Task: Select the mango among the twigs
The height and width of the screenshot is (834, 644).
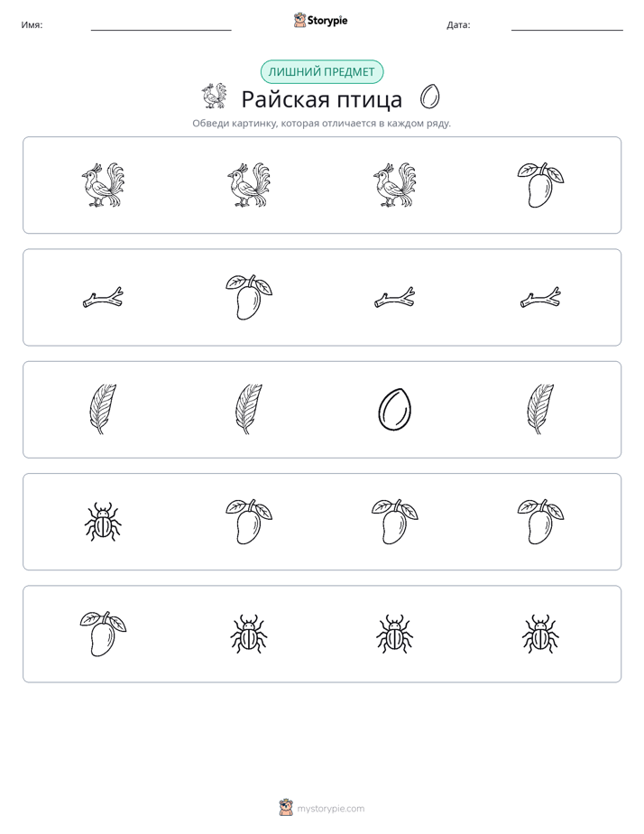Action: [x=249, y=297]
